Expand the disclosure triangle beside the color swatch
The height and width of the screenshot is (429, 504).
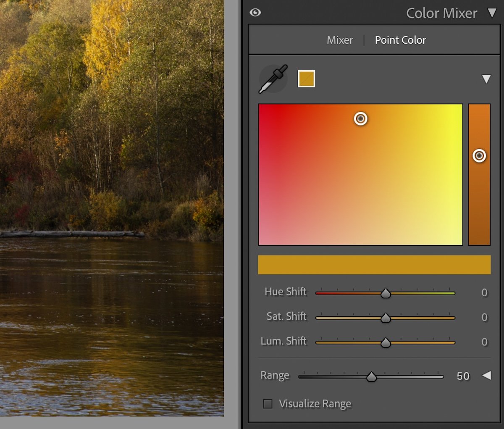point(487,79)
